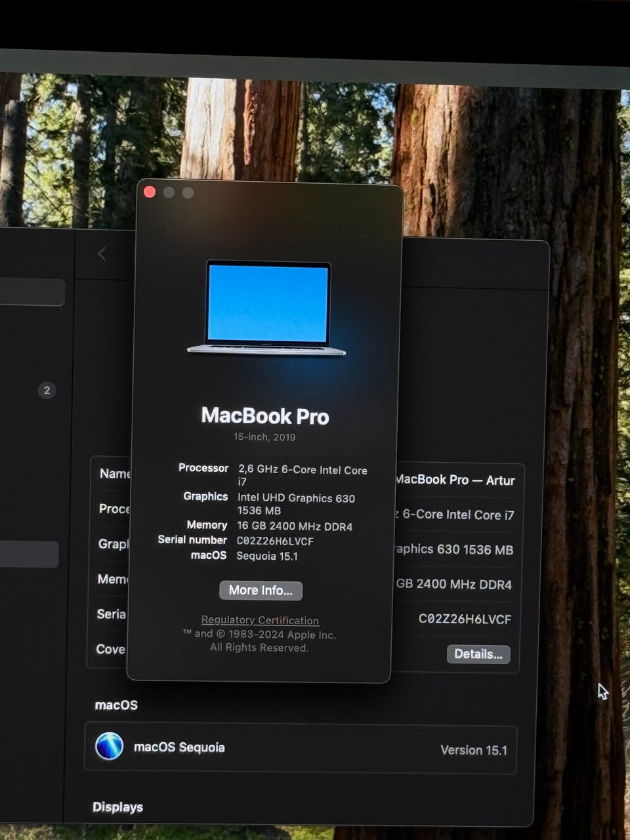Close the About This Mac window
The height and width of the screenshot is (840, 630).
pyautogui.click(x=150, y=192)
